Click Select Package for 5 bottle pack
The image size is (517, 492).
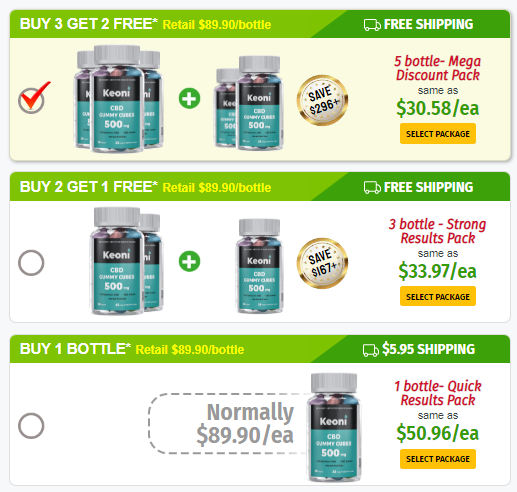coord(438,134)
